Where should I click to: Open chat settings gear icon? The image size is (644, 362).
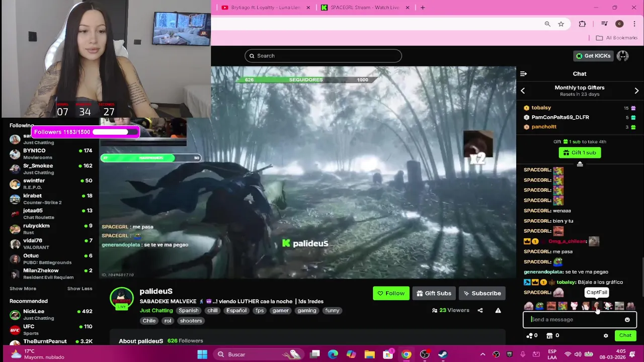click(x=606, y=335)
